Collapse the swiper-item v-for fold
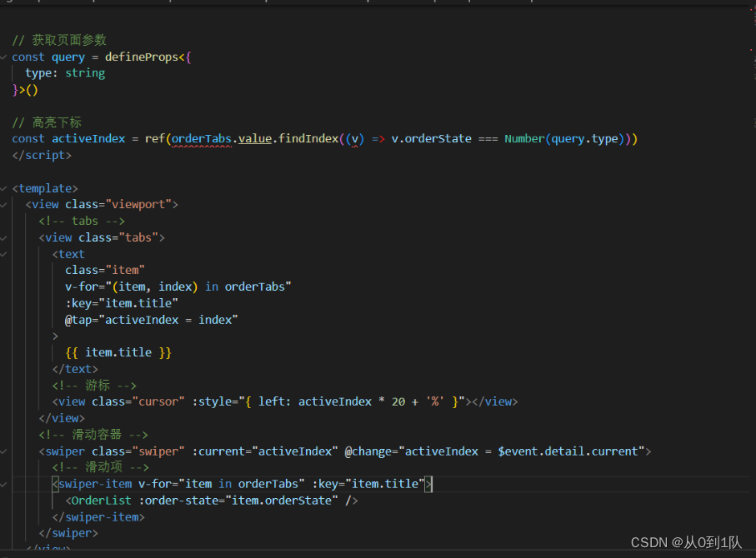Image resolution: width=756 pixels, height=558 pixels. click(3, 484)
